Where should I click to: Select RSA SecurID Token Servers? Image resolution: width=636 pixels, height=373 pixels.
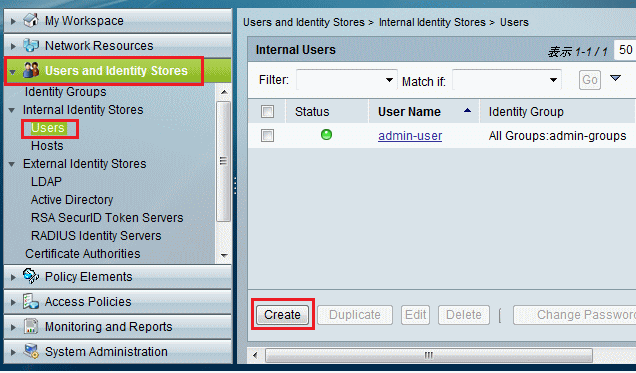coord(107,218)
